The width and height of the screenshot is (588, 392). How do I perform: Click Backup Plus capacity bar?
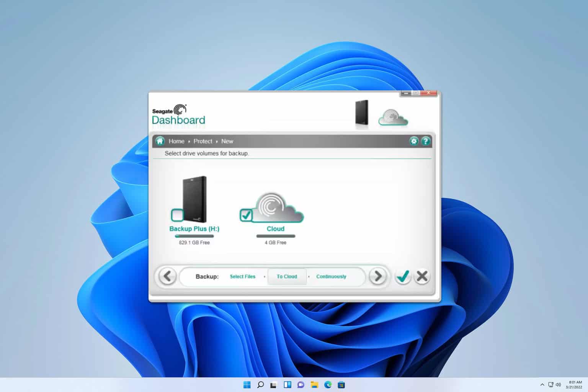pyautogui.click(x=194, y=236)
